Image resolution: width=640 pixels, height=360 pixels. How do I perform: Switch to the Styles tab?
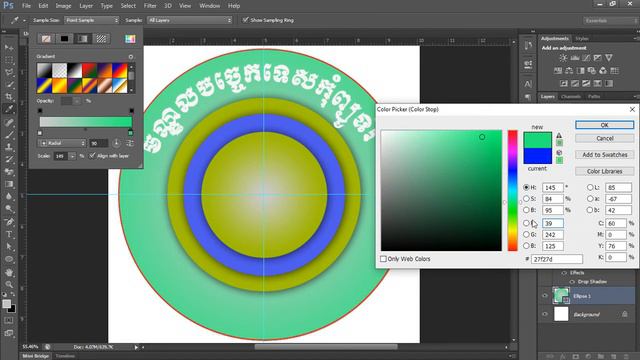click(582, 38)
